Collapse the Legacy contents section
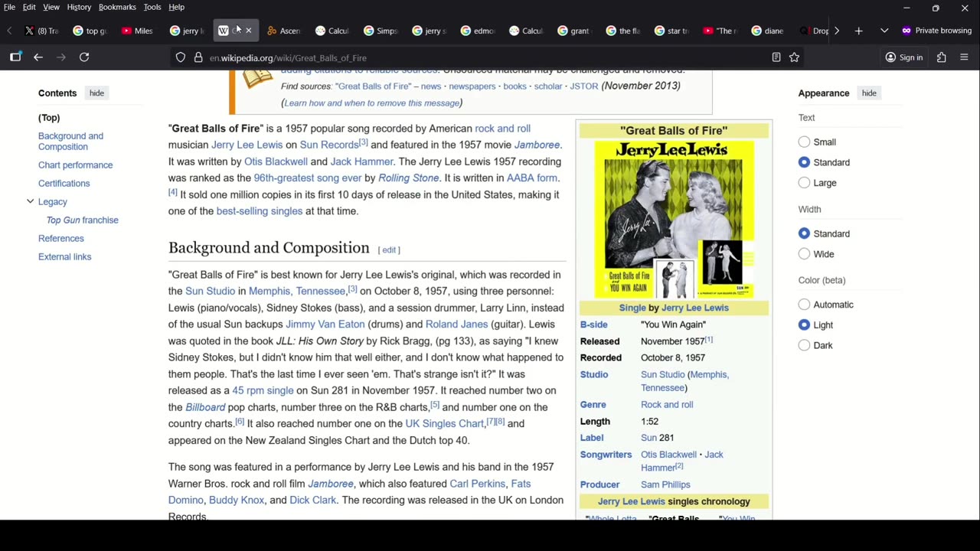The image size is (980, 551). tap(30, 201)
